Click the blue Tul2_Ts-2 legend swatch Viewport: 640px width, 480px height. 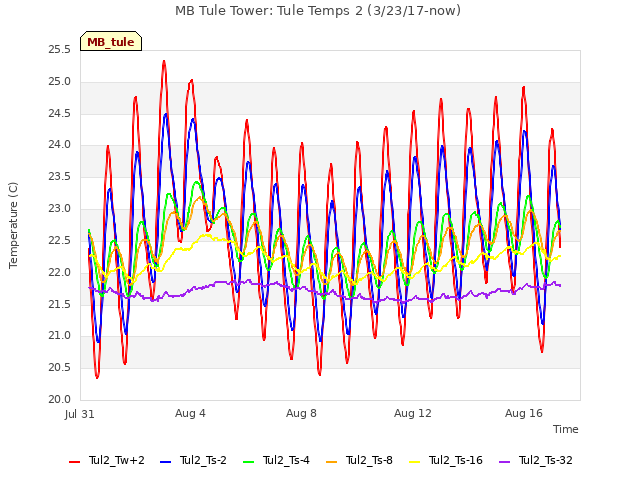(x=165, y=462)
